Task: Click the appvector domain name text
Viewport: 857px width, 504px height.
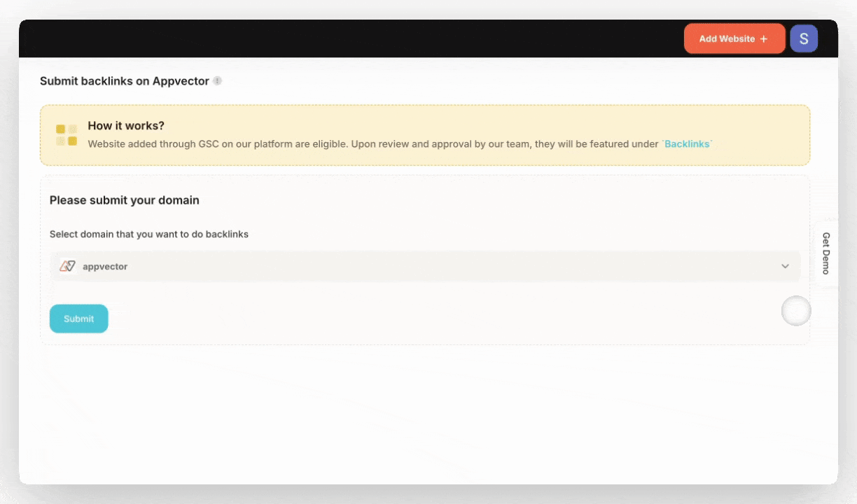Action: click(105, 266)
